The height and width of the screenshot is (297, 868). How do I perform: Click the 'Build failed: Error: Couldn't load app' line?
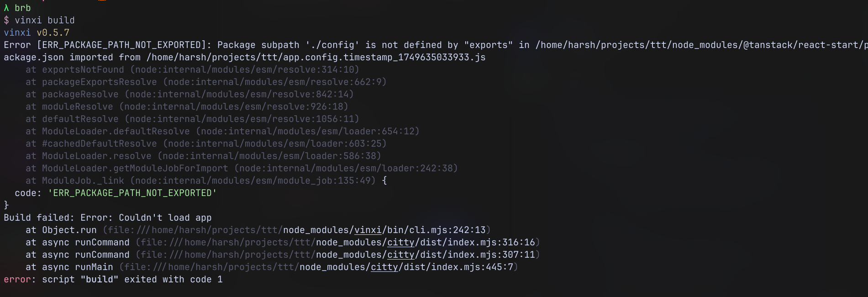click(x=108, y=217)
